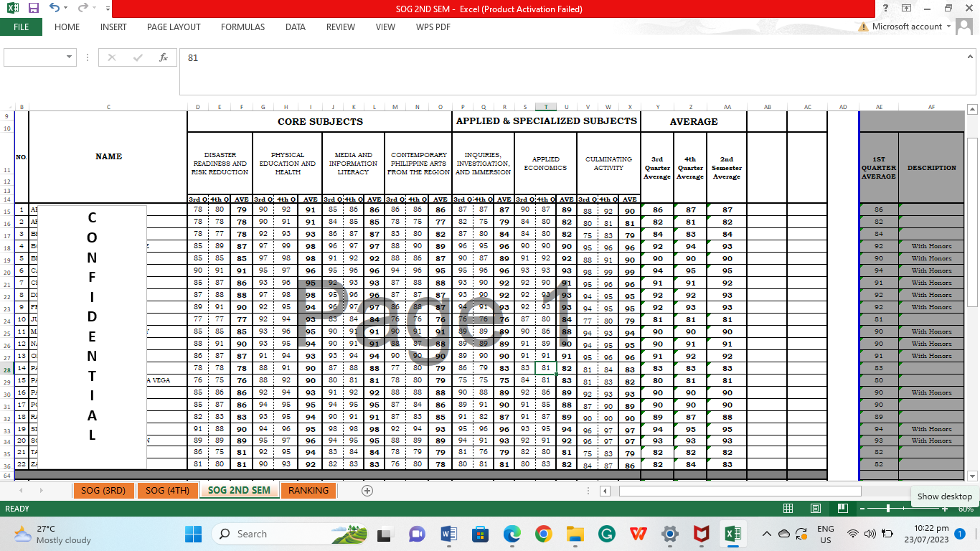
Task: Click the Insert Function fx icon
Action: coord(164,57)
